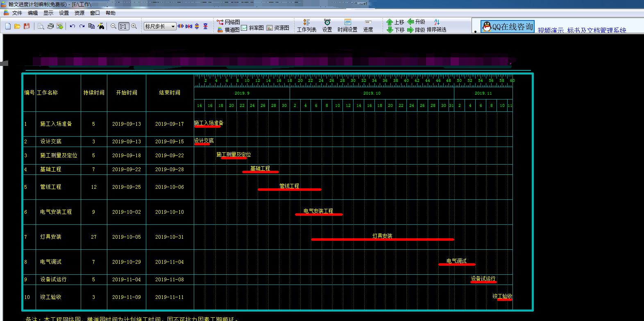Viewport: 644px width, 321px height.
Task: Click the 结束时间 column header
Action: [x=170, y=93]
